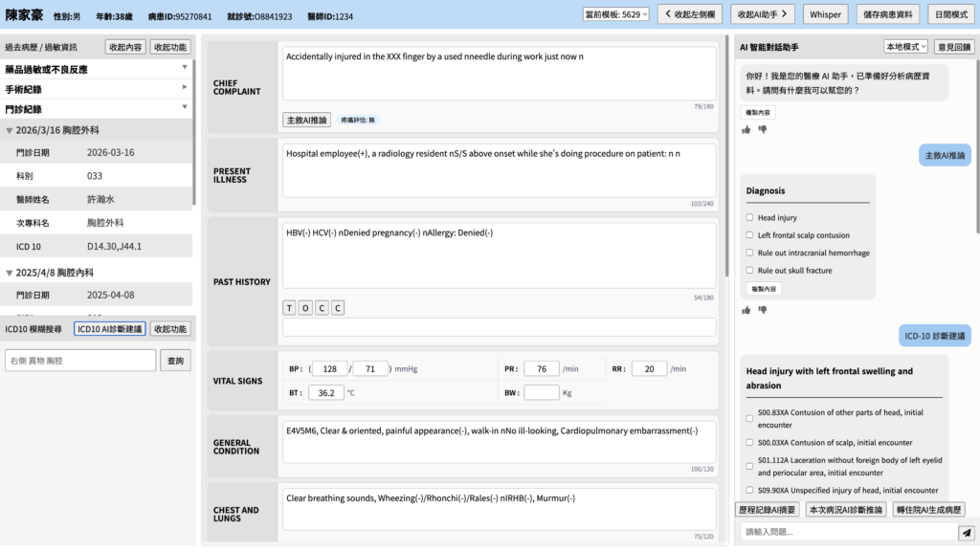This screenshot has height=552, width=980.
Task: Click the 查詢 search button
Action: pyautogui.click(x=175, y=361)
